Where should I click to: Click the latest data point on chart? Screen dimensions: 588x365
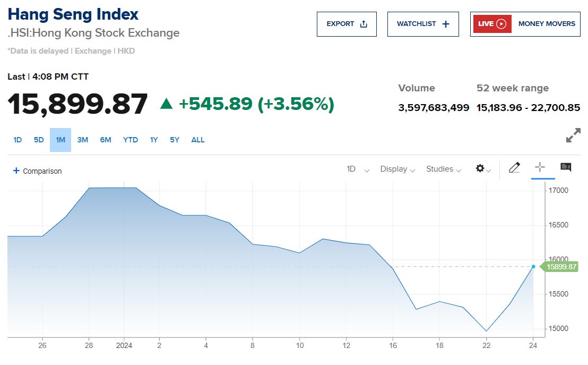pos(533,267)
